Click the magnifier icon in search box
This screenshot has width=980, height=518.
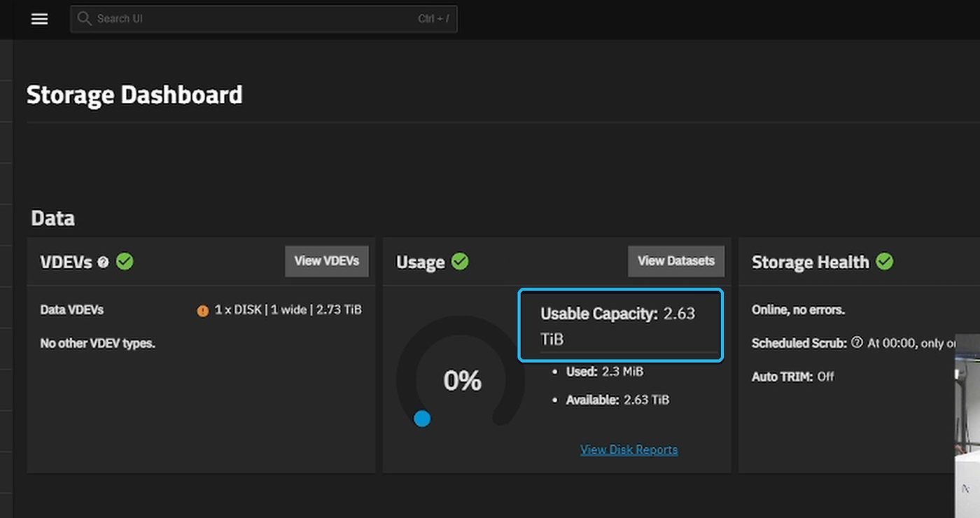tap(85, 19)
